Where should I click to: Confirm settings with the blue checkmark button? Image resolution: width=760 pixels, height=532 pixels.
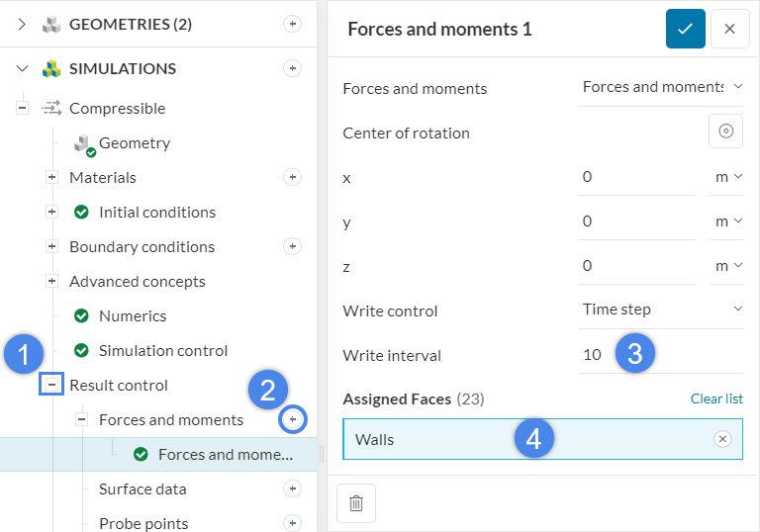point(685,29)
